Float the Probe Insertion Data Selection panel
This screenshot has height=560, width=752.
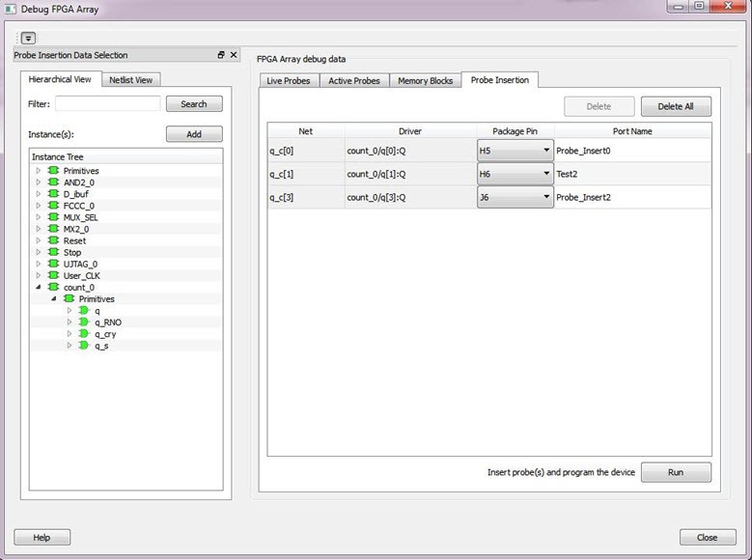tap(221, 55)
